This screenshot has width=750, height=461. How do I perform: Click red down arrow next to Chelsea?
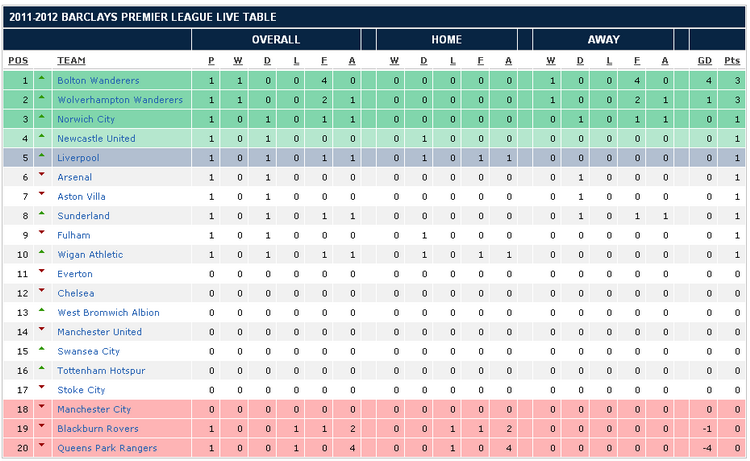pos(42,292)
